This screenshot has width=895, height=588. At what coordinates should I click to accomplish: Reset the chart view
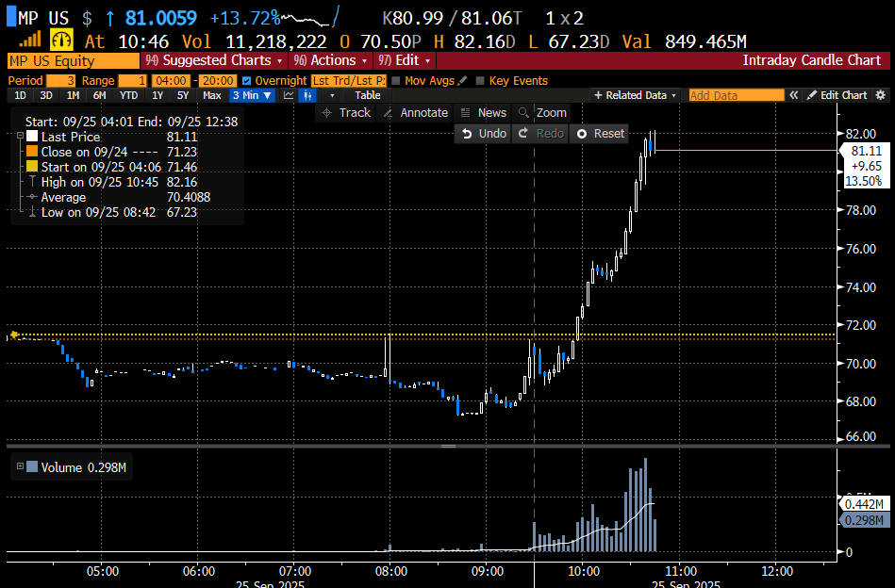(x=601, y=134)
